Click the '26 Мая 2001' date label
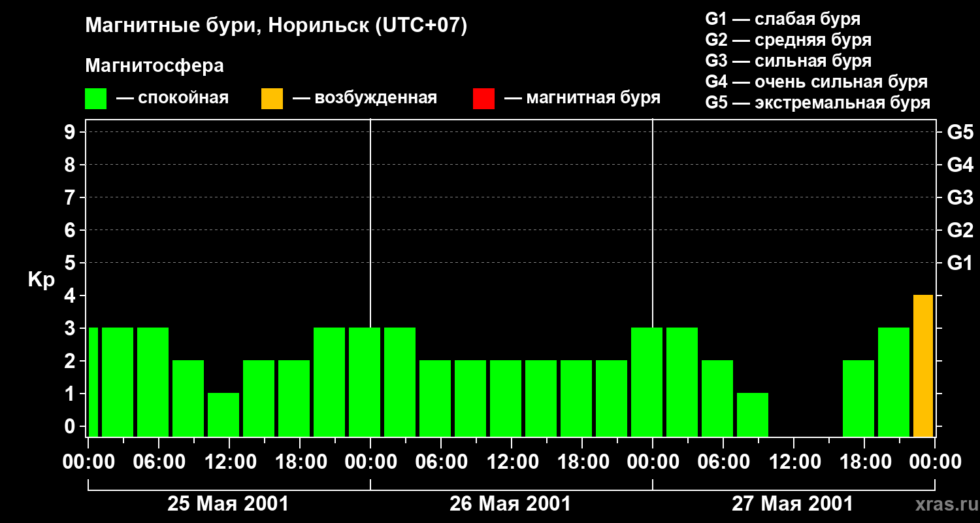The width and height of the screenshot is (980, 523). pyautogui.click(x=510, y=504)
